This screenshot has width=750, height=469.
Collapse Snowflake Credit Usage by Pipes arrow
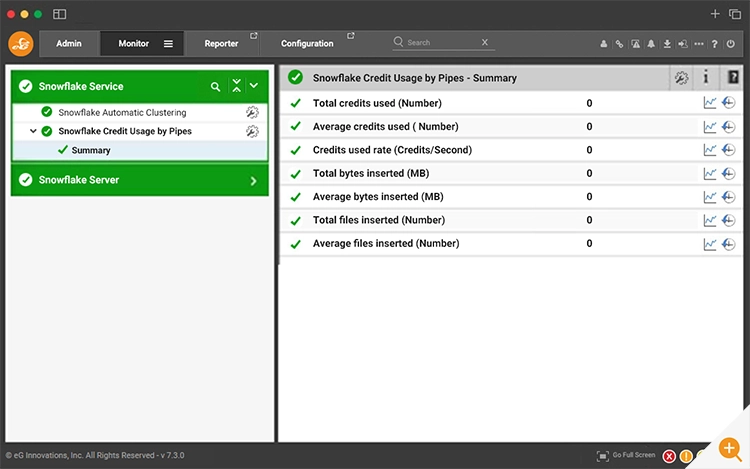pyautogui.click(x=33, y=131)
